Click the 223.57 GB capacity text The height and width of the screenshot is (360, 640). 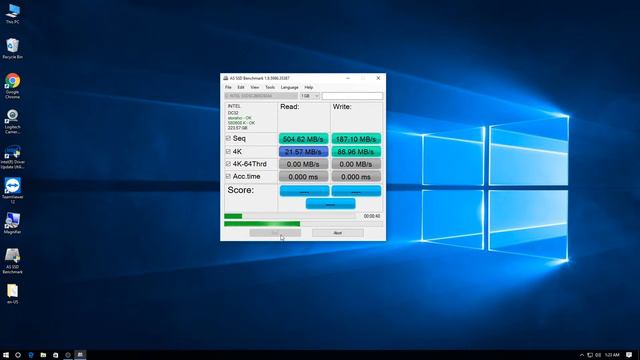(x=238, y=128)
